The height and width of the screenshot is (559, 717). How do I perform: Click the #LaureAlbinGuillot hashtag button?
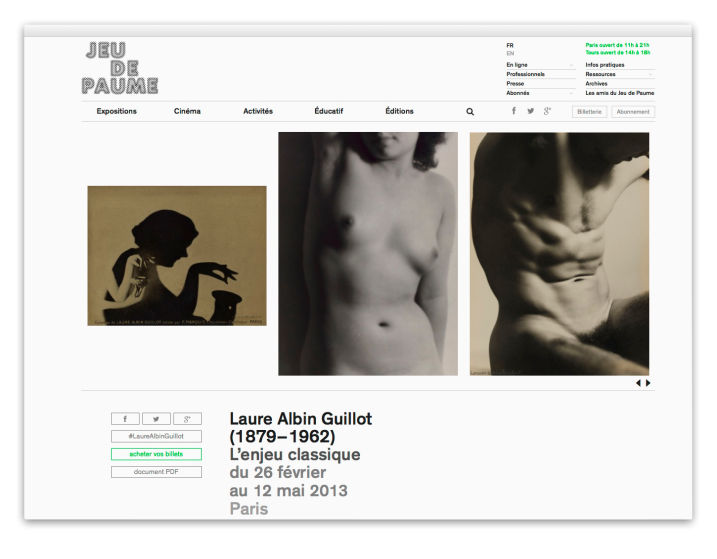click(x=156, y=436)
